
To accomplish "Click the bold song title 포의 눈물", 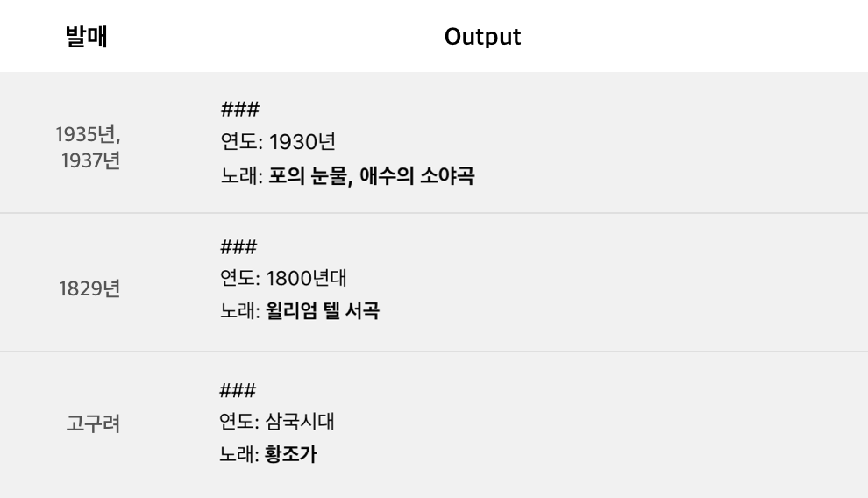I will point(309,176).
